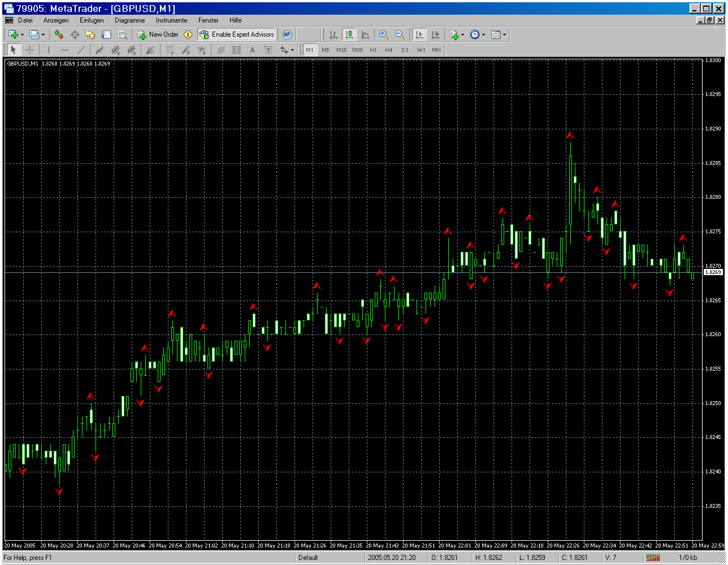Open the Diagramme menu
Image resolution: width=728 pixels, height=565 pixels.
tap(130, 20)
